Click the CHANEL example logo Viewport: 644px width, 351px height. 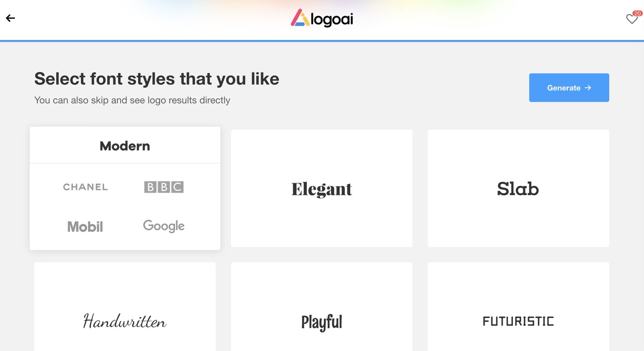click(85, 187)
